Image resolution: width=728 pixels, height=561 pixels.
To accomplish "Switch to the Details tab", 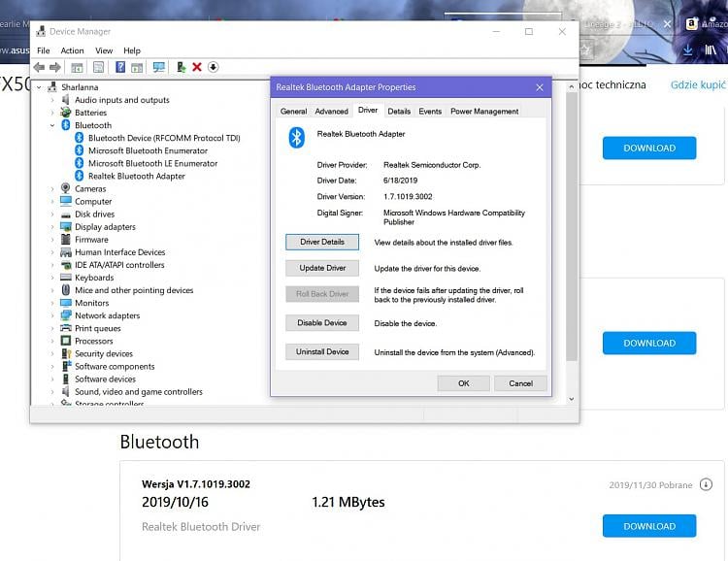I will 399,112.
